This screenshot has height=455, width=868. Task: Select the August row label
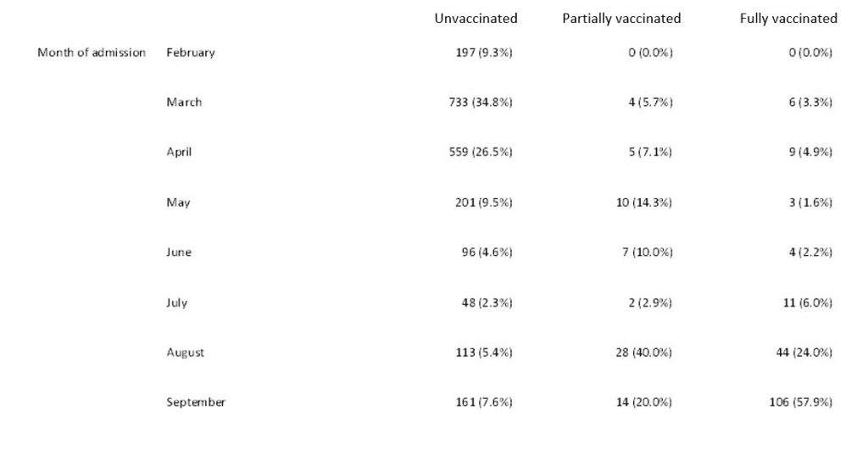click(185, 352)
